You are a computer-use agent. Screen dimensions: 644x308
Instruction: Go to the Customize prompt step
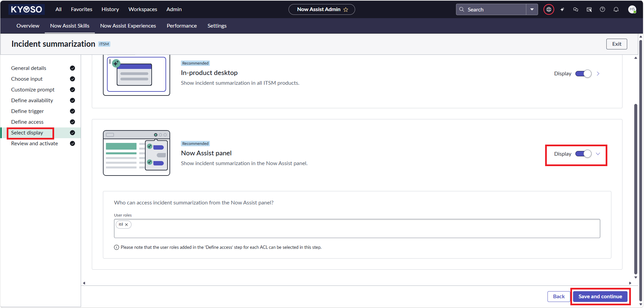(x=33, y=90)
